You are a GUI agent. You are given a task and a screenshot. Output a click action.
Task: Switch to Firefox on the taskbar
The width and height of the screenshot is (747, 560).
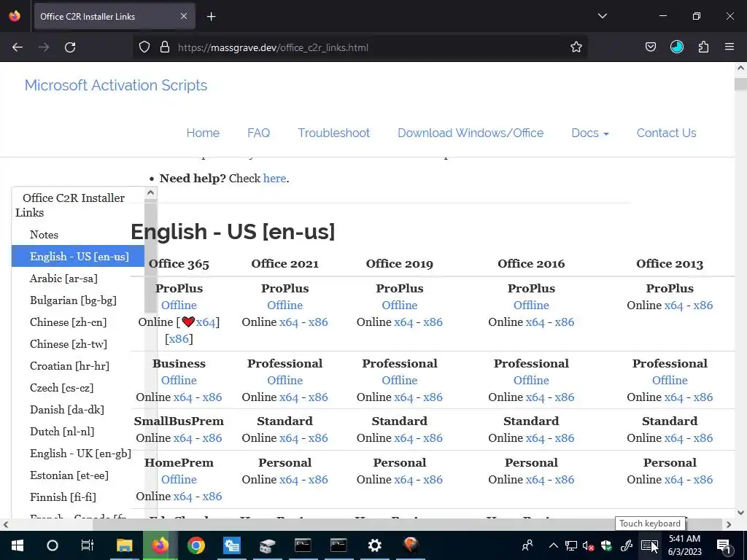pyautogui.click(x=160, y=545)
